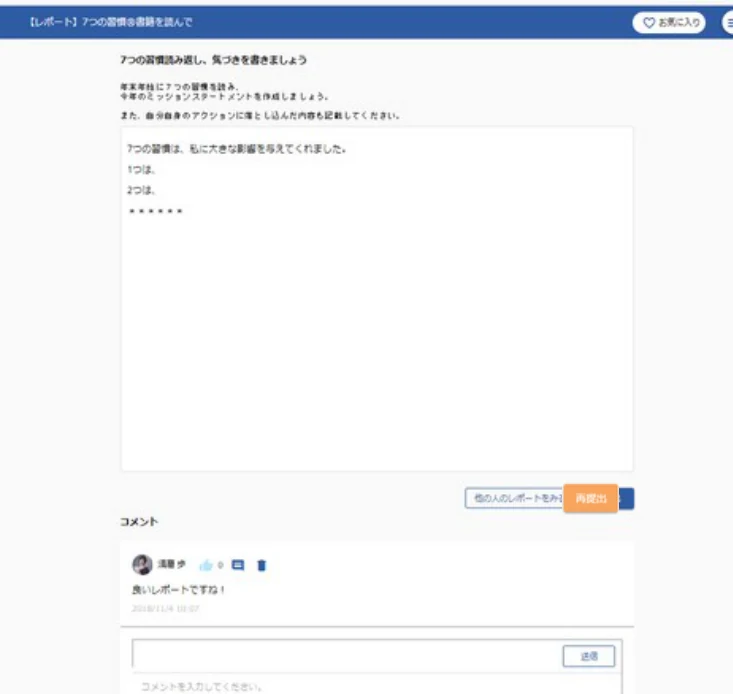The height and width of the screenshot is (694, 733).
Task: Click the commenter's avatar photo
Action: [x=142, y=565]
